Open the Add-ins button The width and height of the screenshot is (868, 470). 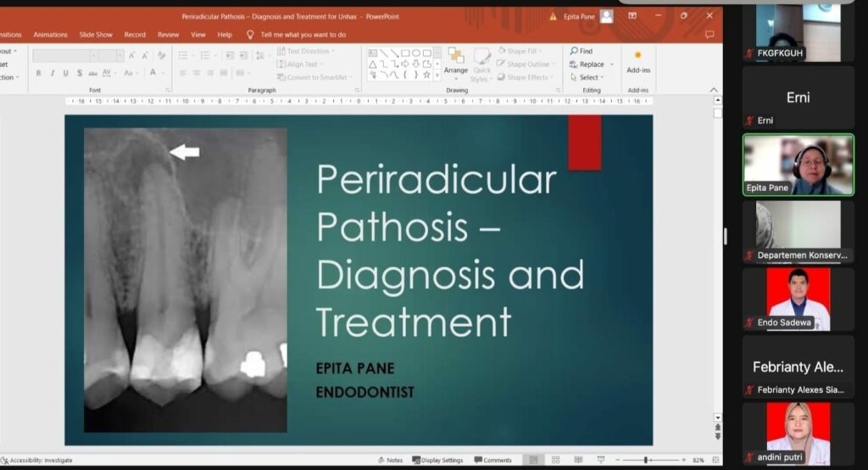pos(638,61)
